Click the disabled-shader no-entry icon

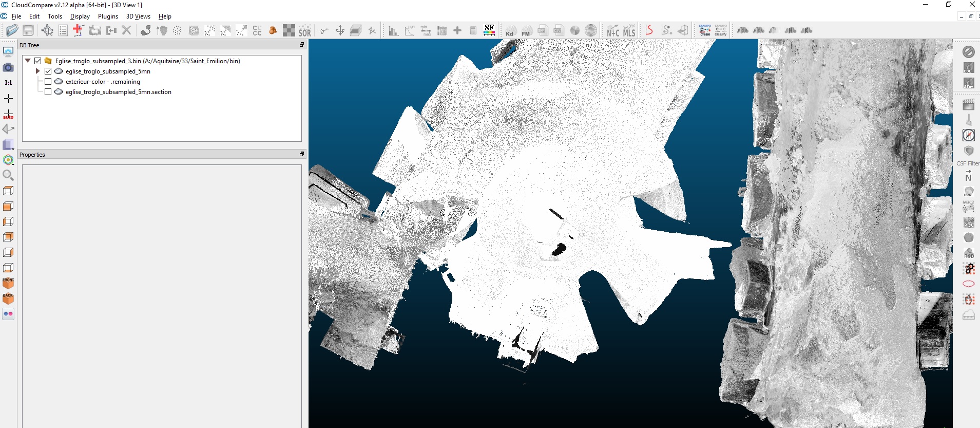969,52
